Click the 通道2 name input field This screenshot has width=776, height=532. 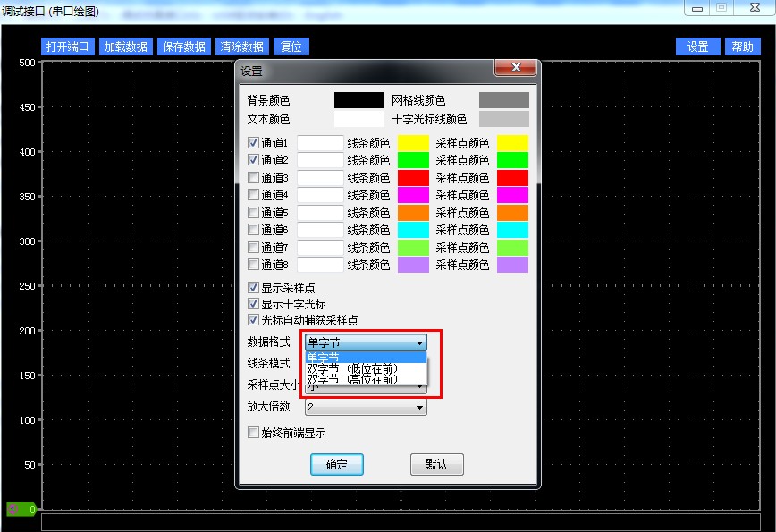[x=320, y=160]
